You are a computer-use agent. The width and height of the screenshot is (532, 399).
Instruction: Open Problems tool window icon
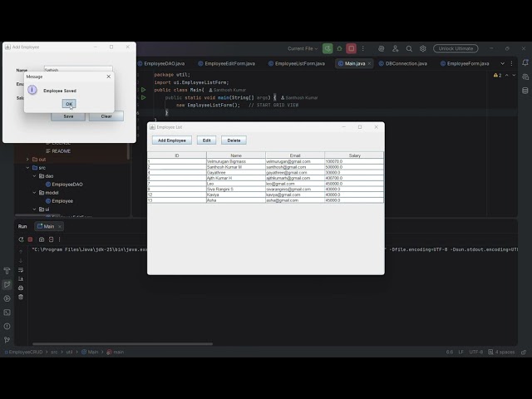click(7, 327)
